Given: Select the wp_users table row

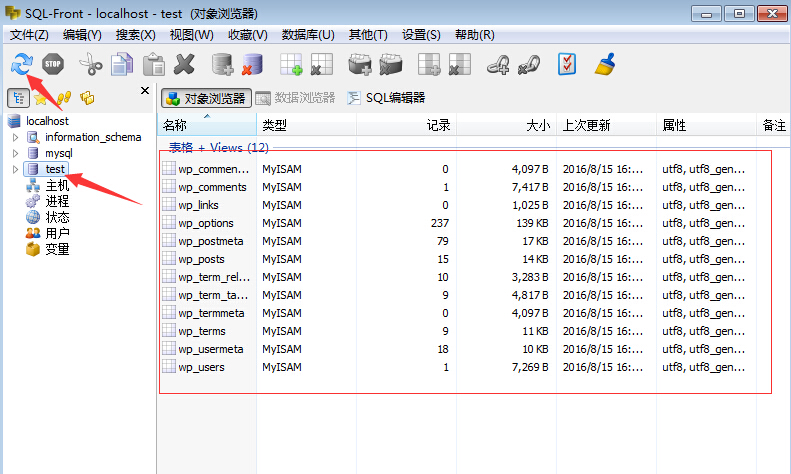Looking at the screenshot, I should [x=454, y=367].
